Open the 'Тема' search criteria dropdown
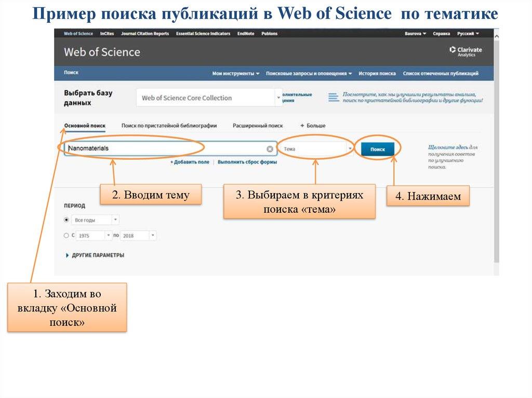The height and width of the screenshot is (398, 532). pyautogui.click(x=316, y=149)
